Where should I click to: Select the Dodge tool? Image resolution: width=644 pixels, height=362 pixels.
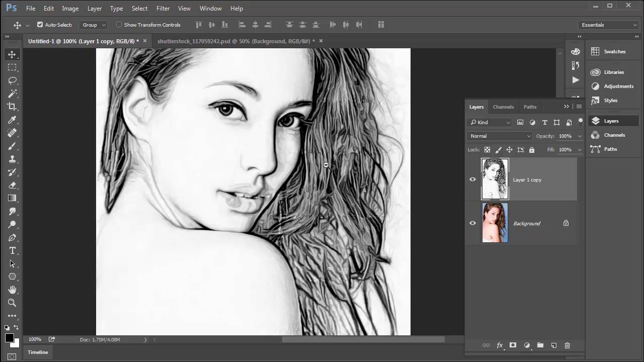(x=12, y=224)
